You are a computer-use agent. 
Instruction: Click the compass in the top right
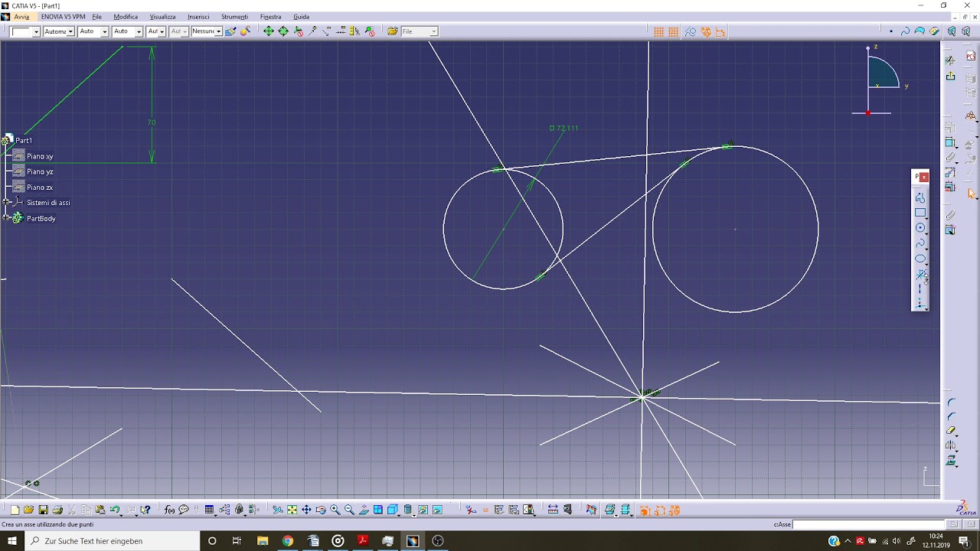click(879, 80)
